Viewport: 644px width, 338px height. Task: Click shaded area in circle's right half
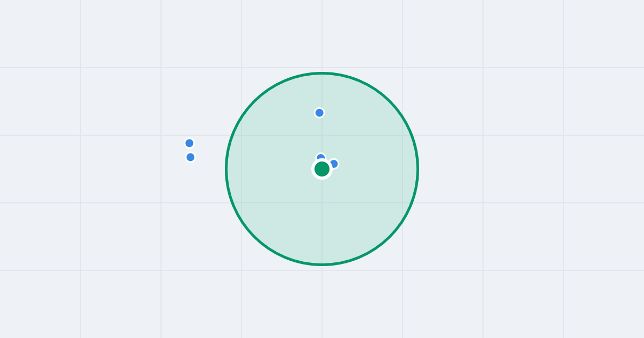(x=376, y=169)
